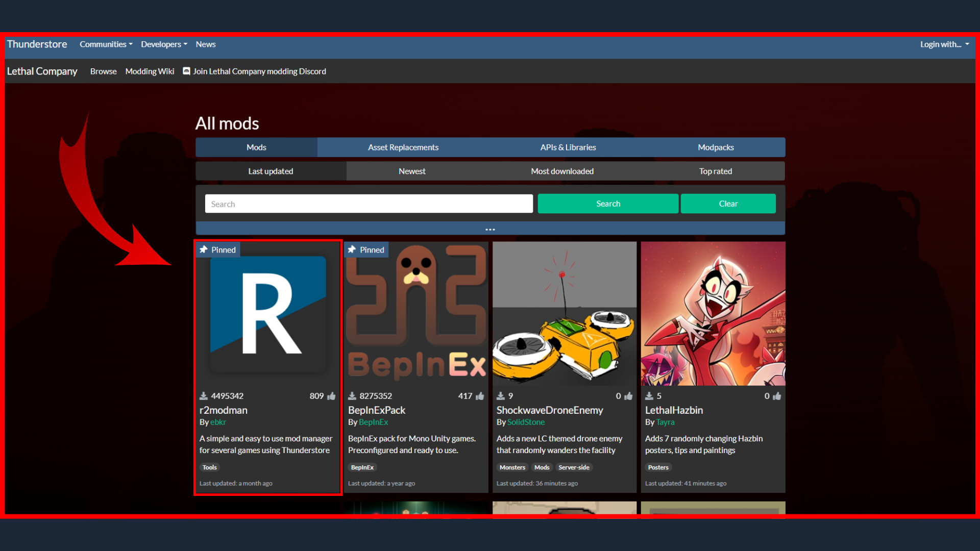The width and height of the screenshot is (980, 551).
Task: Click the pin icon on r2modman card
Action: 204,249
